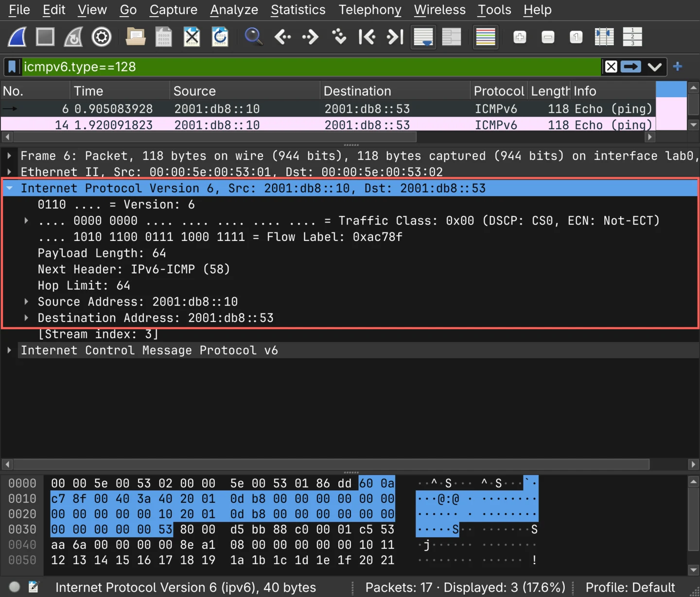The image size is (700, 597).
Task: Click the packet list minimap color strip
Action: coord(671,106)
